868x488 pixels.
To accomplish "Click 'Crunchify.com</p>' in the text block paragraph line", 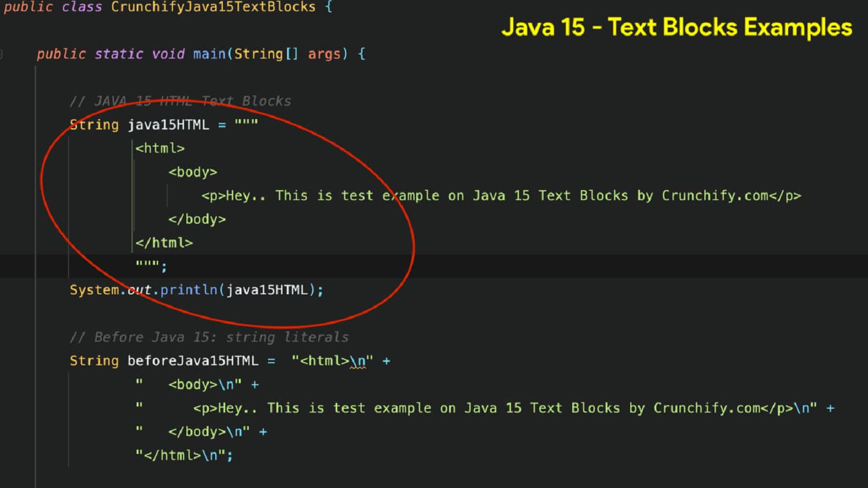I will tap(731, 196).
